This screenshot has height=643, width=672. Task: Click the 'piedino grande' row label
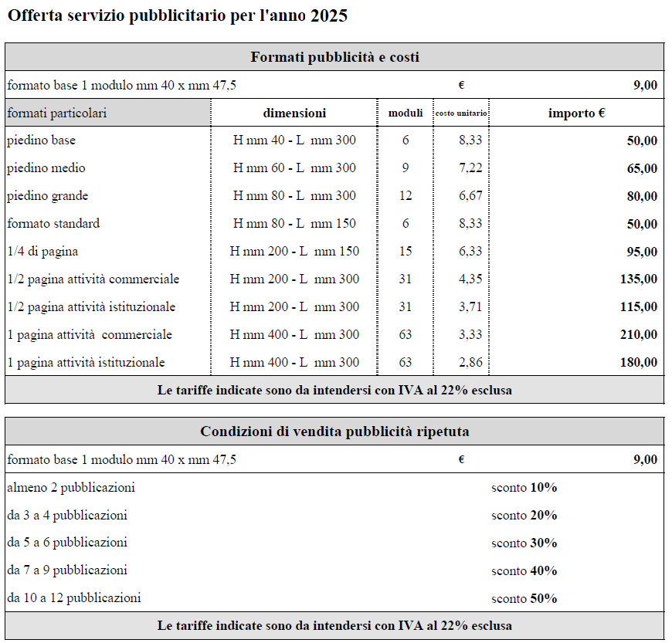pyautogui.click(x=48, y=196)
